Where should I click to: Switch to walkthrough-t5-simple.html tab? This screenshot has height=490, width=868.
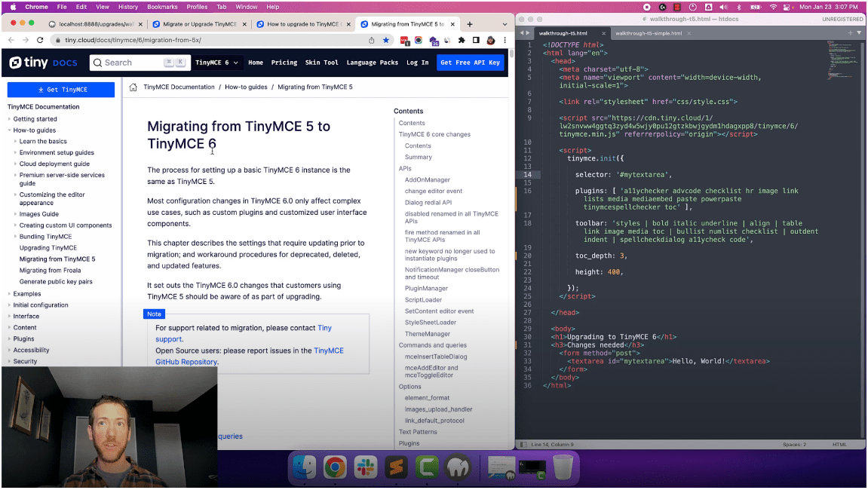pos(649,33)
